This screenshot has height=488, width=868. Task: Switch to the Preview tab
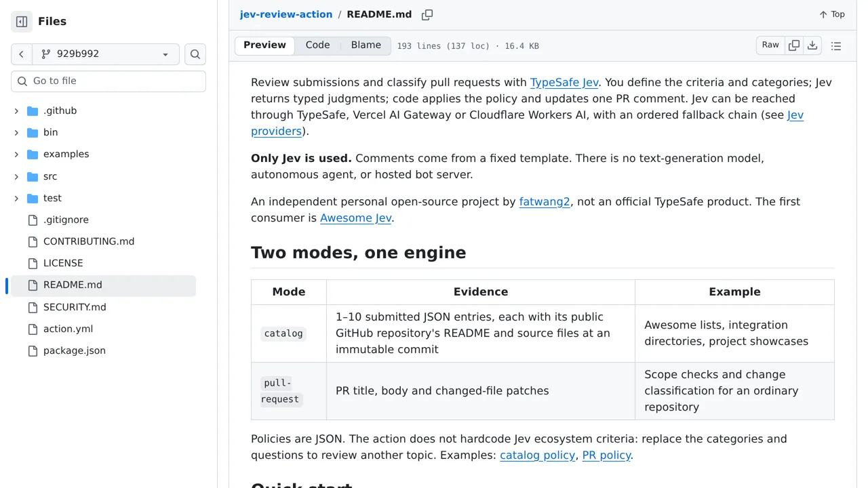coord(264,45)
